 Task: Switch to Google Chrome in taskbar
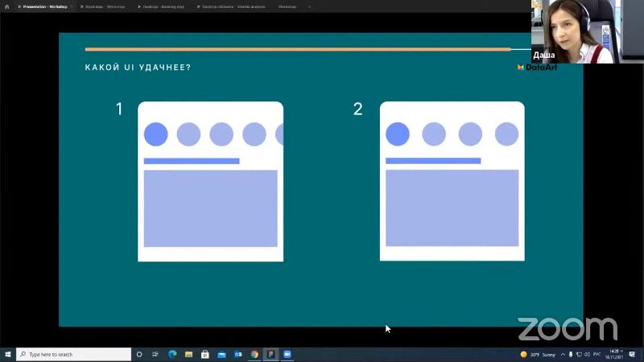(254, 354)
